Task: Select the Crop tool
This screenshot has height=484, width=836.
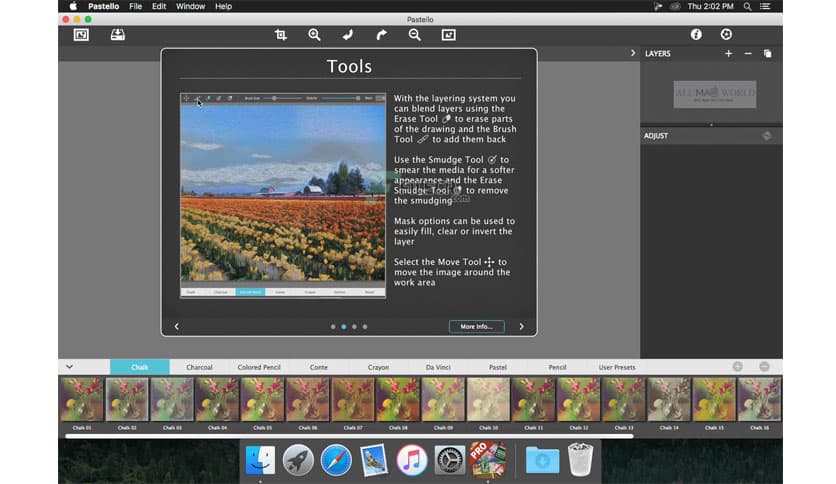Action: click(x=280, y=35)
